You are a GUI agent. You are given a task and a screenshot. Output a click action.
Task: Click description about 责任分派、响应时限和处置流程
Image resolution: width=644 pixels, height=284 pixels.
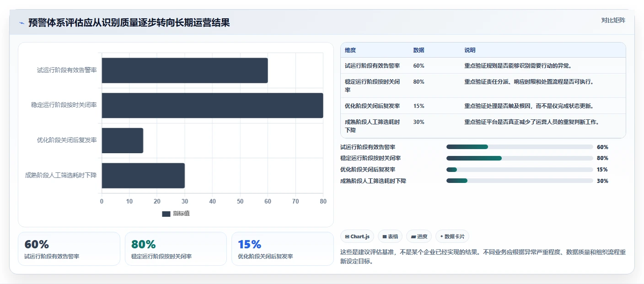click(x=529, y=82)
